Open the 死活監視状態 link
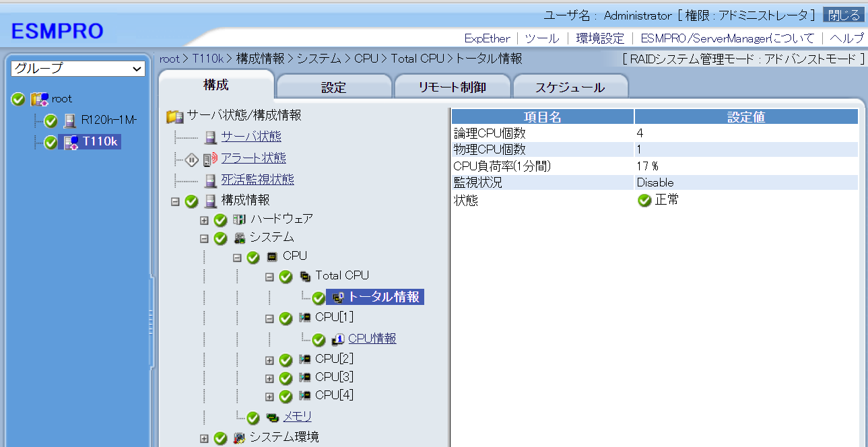Image resolution: width=868 pixels, height=447 pixels. (x=257, y=180)
